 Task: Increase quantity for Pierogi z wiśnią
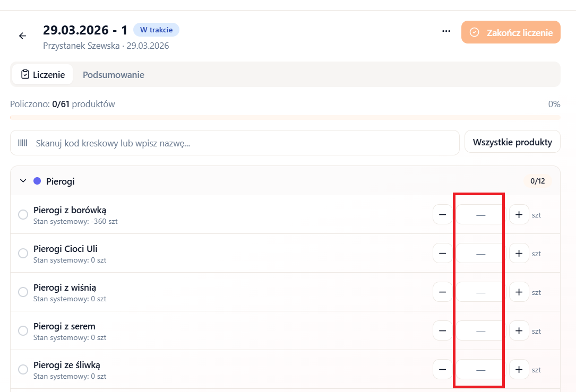coord(519,292)
